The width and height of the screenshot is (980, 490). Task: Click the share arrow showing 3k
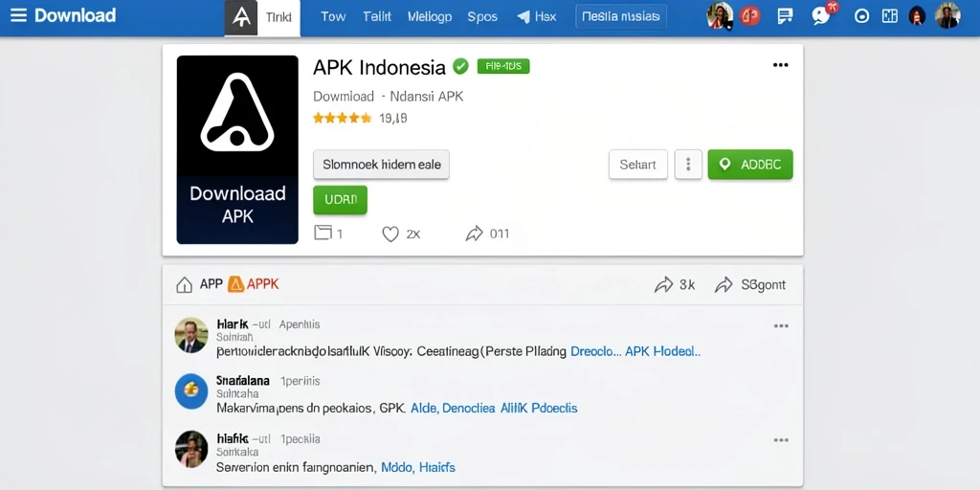(663, 285)
